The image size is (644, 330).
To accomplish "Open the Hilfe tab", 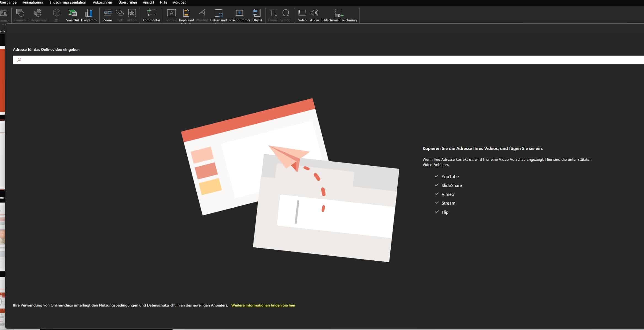I will [x=163, y=2].
